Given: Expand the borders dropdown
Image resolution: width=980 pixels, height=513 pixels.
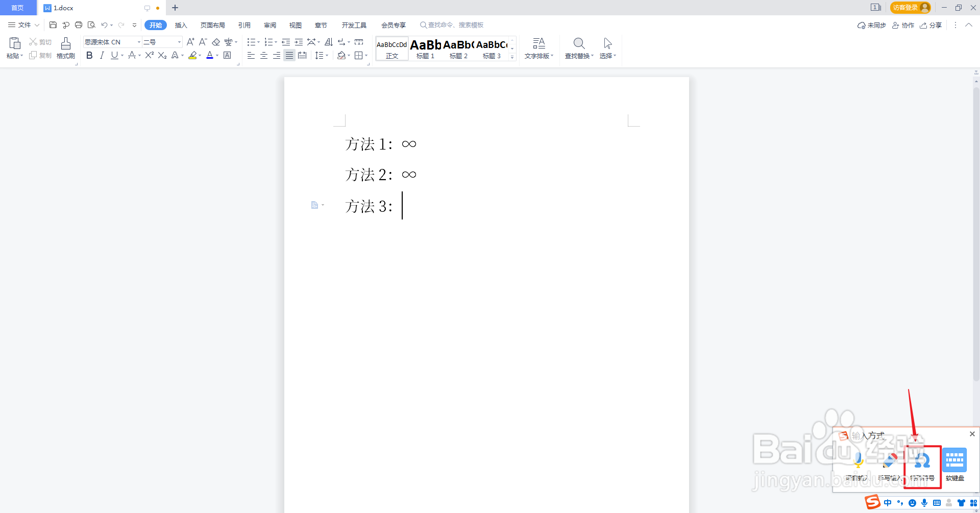Looking at the screenshot, I should pyautogui.click(x=366, y=56).
